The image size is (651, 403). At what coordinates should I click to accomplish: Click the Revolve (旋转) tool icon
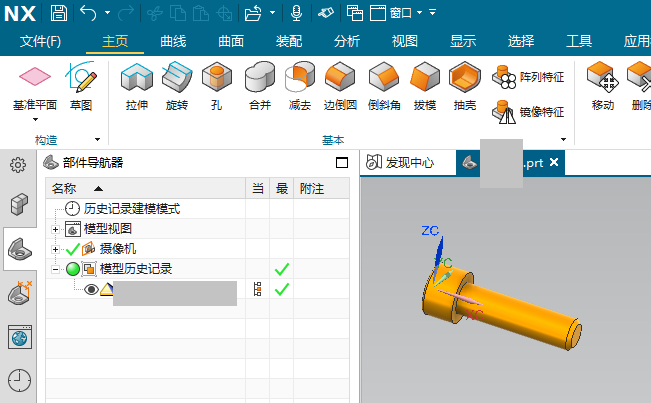(x=177, y=78)
